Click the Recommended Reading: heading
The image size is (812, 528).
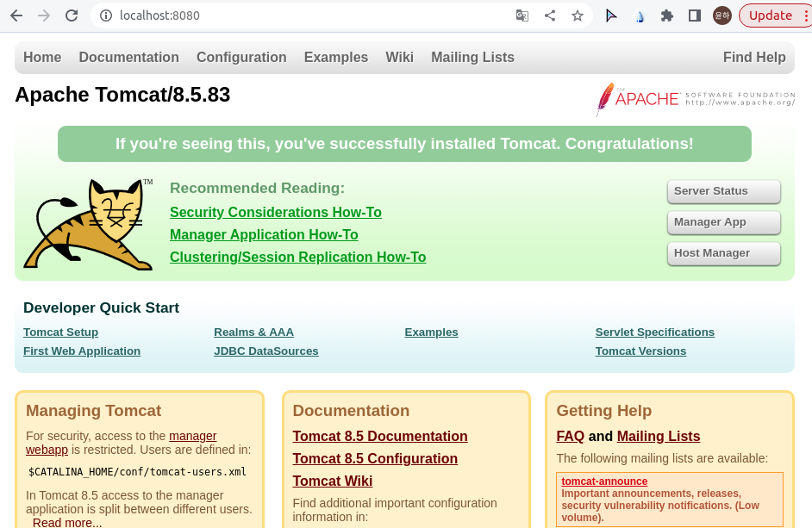tap(257, 188)
